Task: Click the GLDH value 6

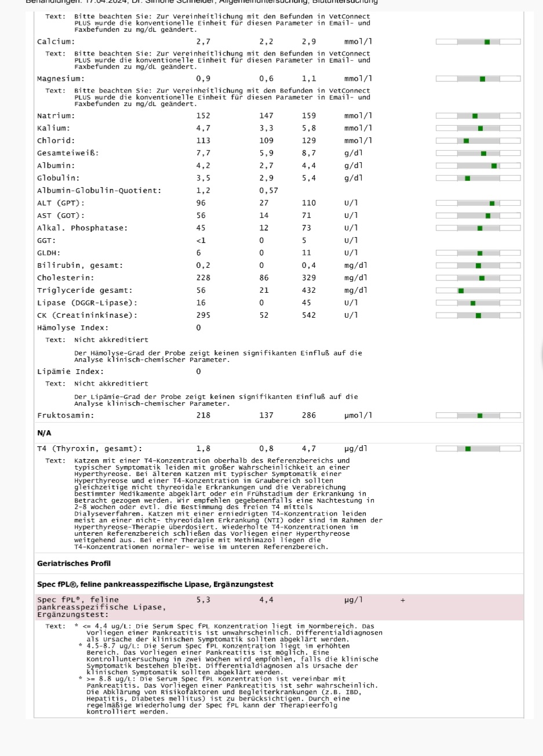Action: tap(199, 253)
